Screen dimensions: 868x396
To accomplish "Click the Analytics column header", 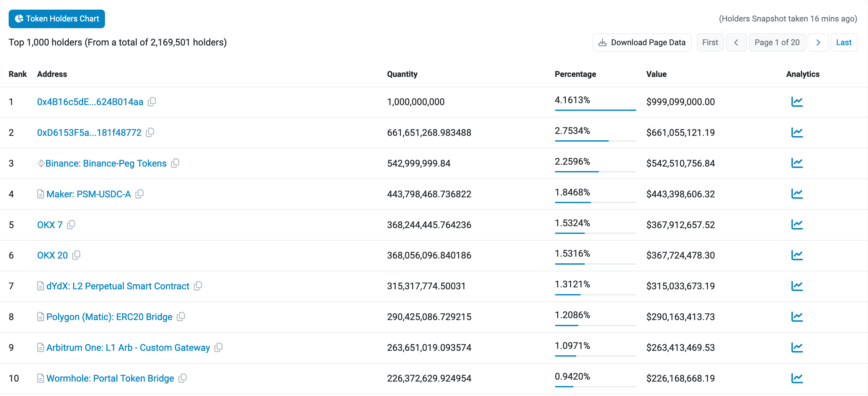I will tap(803, 74).
